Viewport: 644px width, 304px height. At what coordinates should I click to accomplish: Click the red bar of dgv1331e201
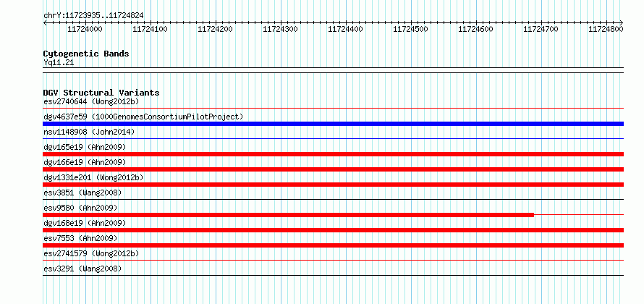tap(333, 185)
